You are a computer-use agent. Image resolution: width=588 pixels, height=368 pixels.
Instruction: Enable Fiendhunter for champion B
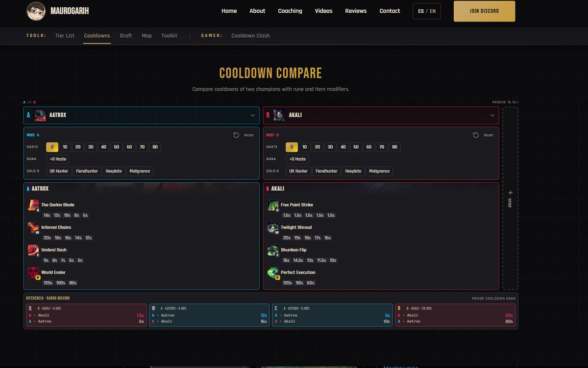tap(327, 171)
